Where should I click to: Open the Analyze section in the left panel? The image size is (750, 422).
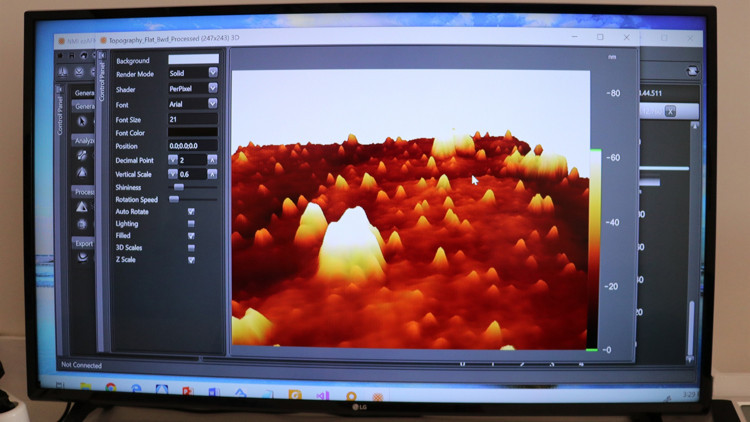[x=84, y=141]
